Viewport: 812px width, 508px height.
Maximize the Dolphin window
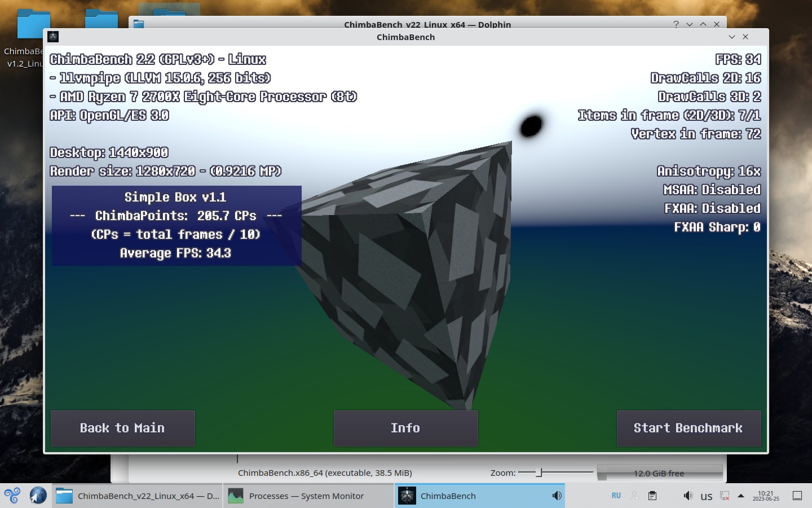[x=703, y=24]
